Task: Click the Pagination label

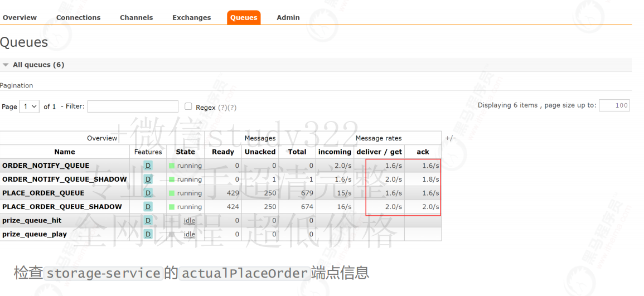Action: tap(16, 85)
